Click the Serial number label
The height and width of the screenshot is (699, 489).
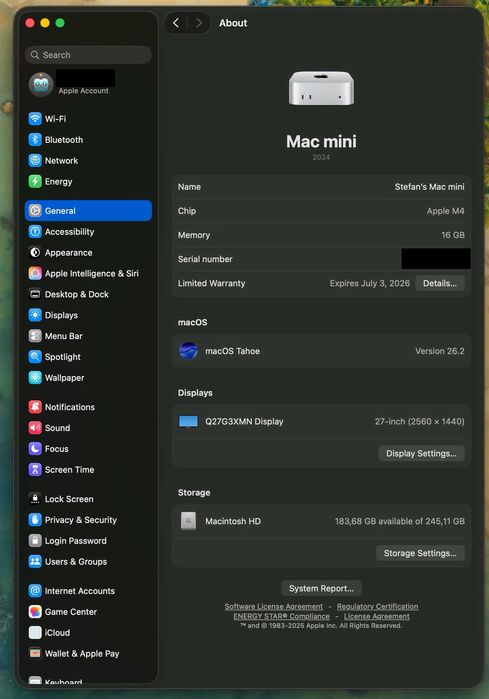coord(205,259)
